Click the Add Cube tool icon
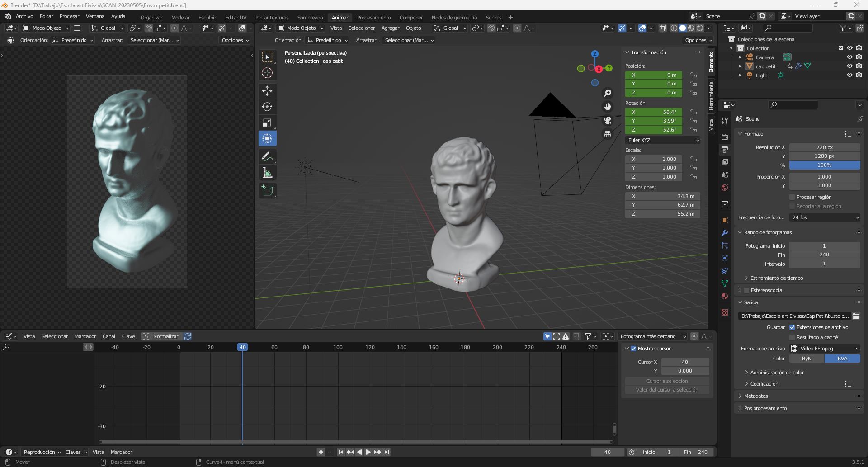Image resolution: width=868 pixels, height=467 pixels. click(267, 191)
